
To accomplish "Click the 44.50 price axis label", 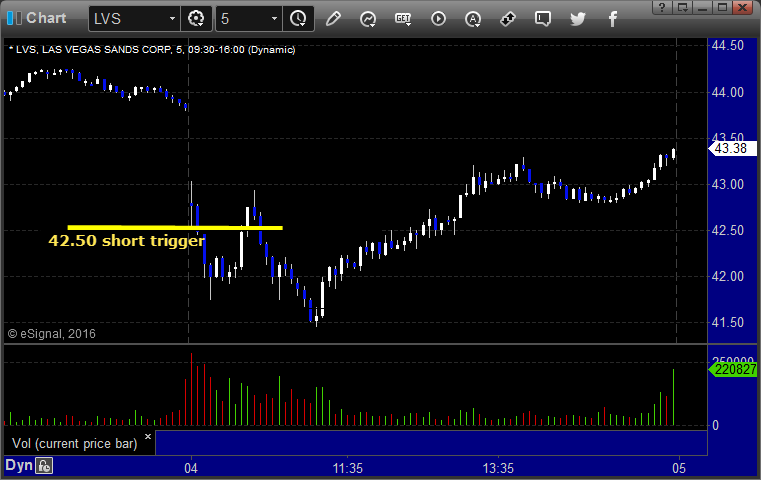I will pyautogui.click(x=728, y=46).
